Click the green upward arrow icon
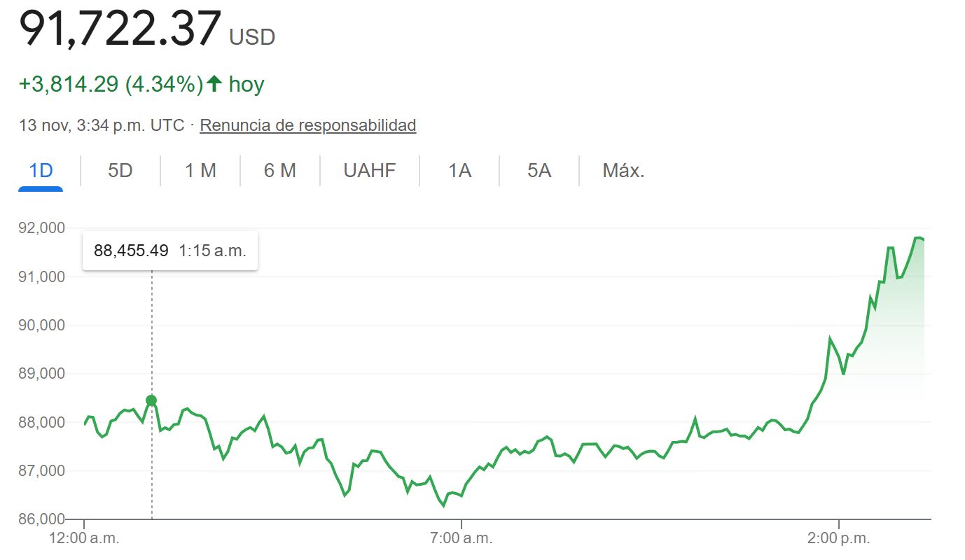The height and width of the screenshot is (560, 965). [214, 85]
